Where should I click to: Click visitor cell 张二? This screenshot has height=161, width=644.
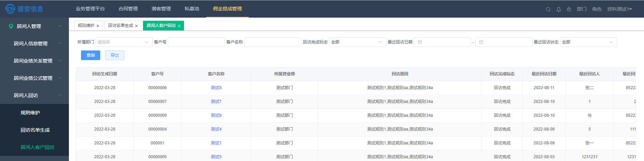pyautogui.click(x=590, y=88)
